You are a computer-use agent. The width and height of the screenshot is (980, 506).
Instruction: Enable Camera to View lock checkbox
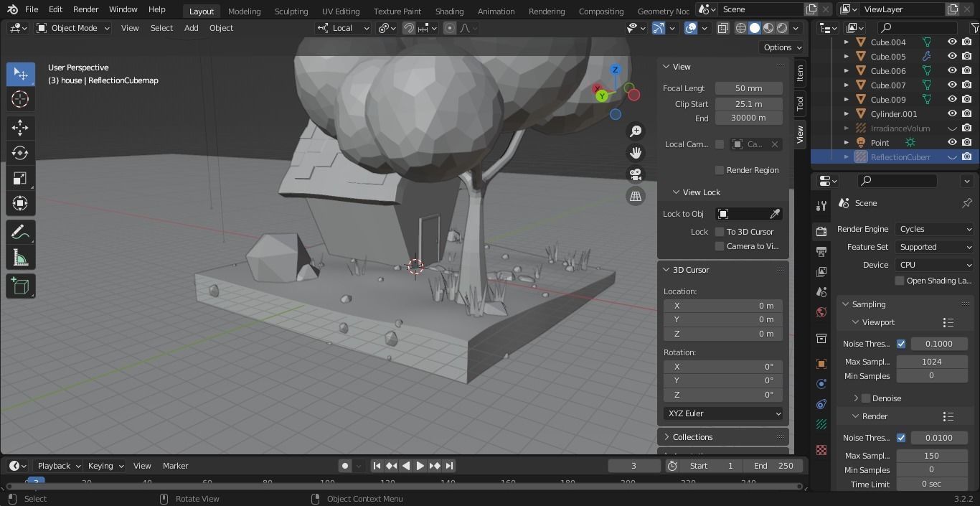[x=720, y=246]
